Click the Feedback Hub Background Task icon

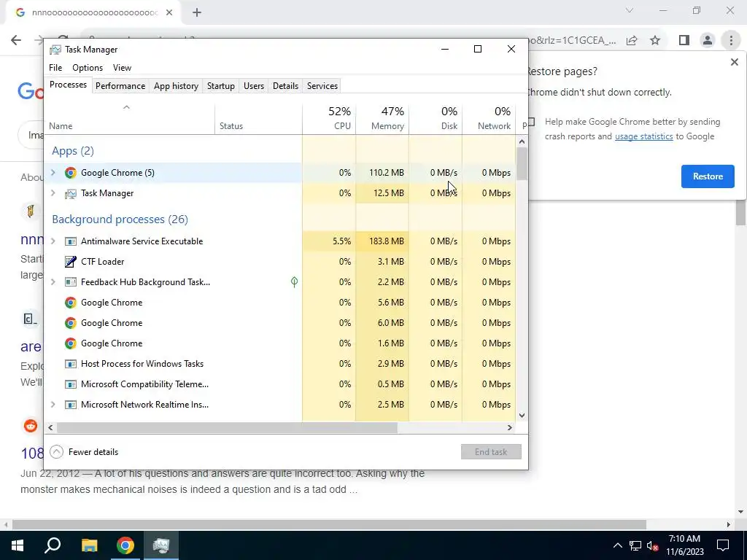[71, 282]
